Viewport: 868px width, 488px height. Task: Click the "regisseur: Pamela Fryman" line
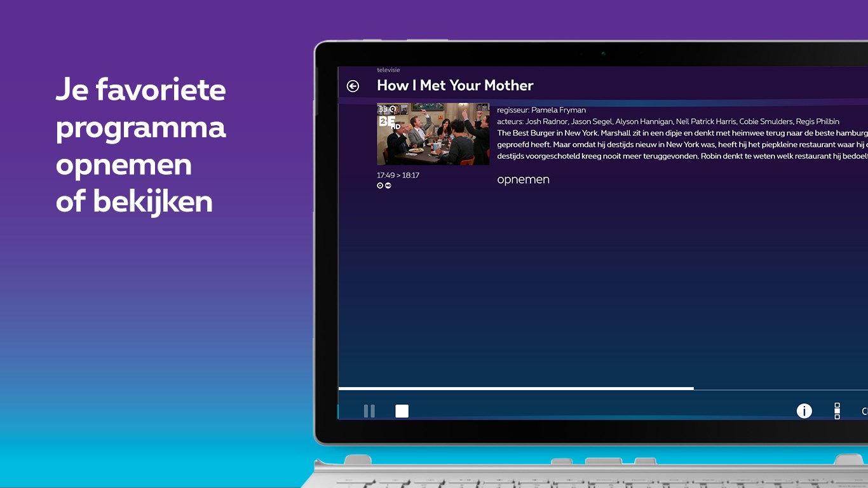[x=541, y=110]
